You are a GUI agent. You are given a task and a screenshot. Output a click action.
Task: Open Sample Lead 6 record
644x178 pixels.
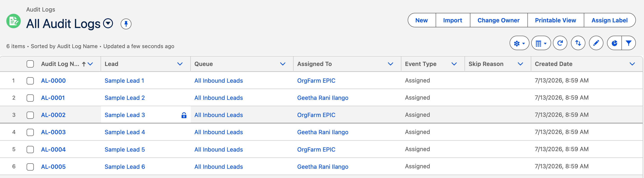124,166
